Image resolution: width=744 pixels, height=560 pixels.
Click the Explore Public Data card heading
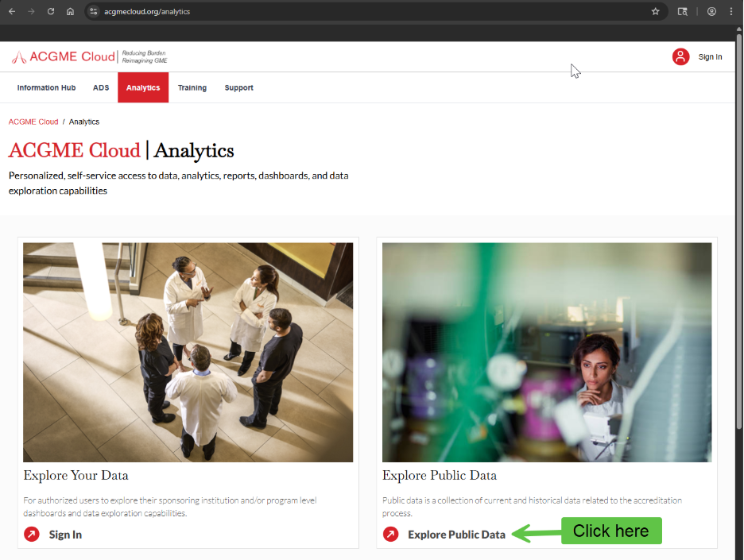pos(440,475)
